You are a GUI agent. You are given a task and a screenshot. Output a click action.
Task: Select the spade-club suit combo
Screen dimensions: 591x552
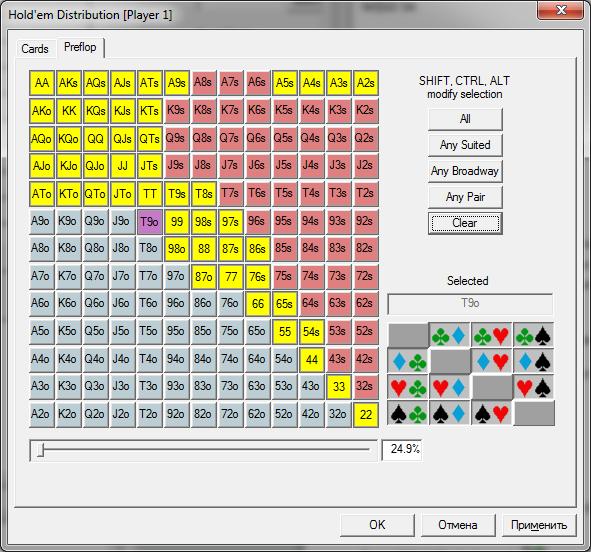click(x=408, y=414)
